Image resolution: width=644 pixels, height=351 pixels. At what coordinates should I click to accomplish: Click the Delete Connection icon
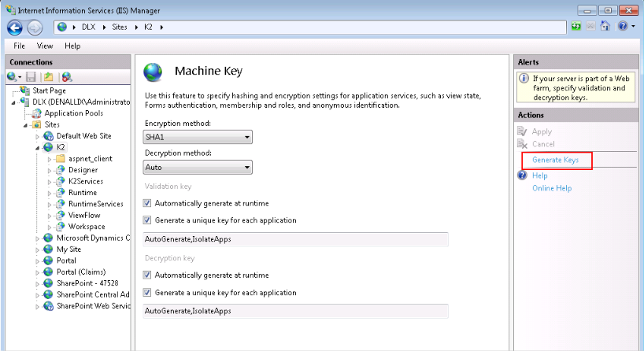67,76
